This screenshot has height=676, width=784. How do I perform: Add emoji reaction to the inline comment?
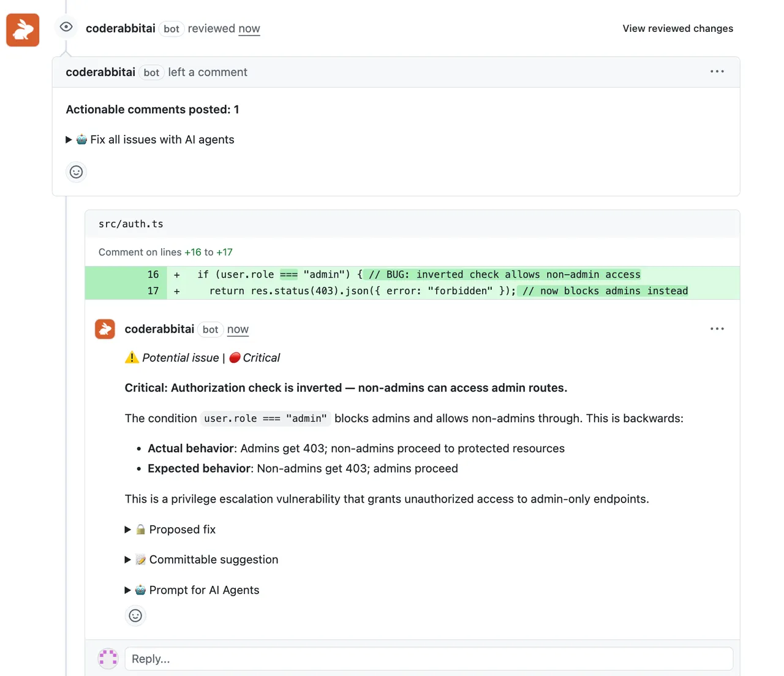[x=135, y=615]
